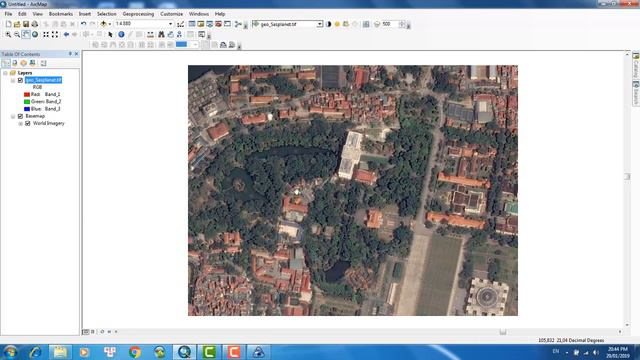
Task: Click the brightness sun icon
Action: 337,24
